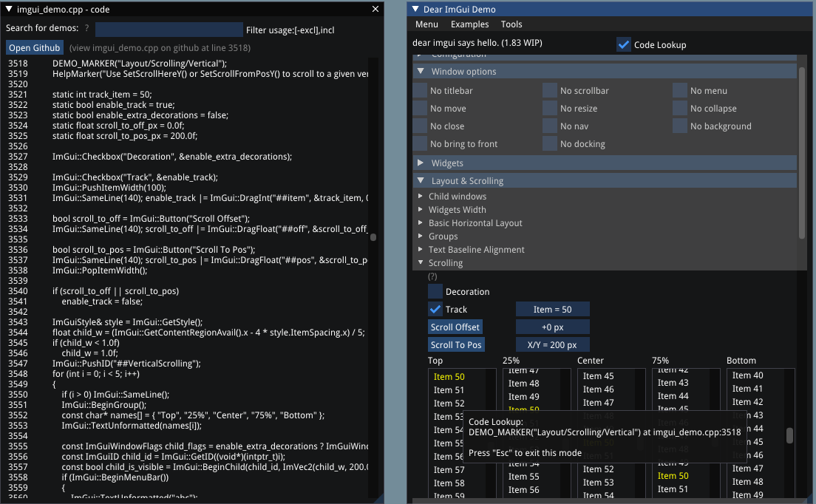Image resolution: width=816 pixels, height=504 pixels.
Task: Click Item 48 in the Bottom list
Action: tap(747, 482)
